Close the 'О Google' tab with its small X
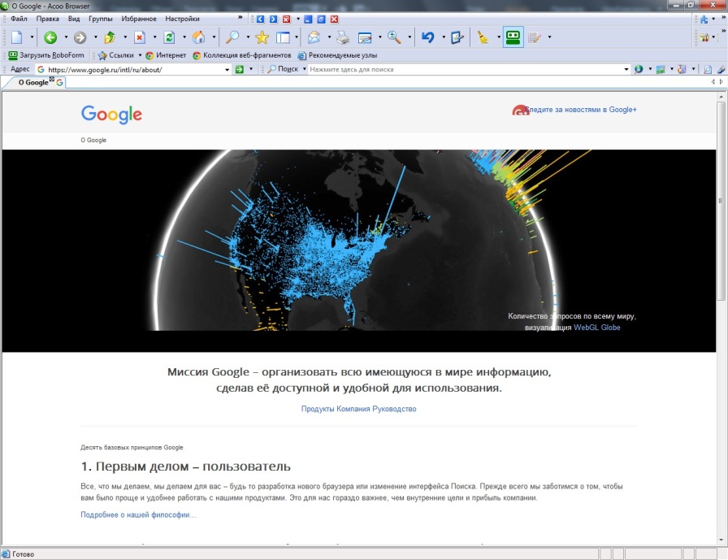This screenshot has height=560, width=728. (51, 80)
